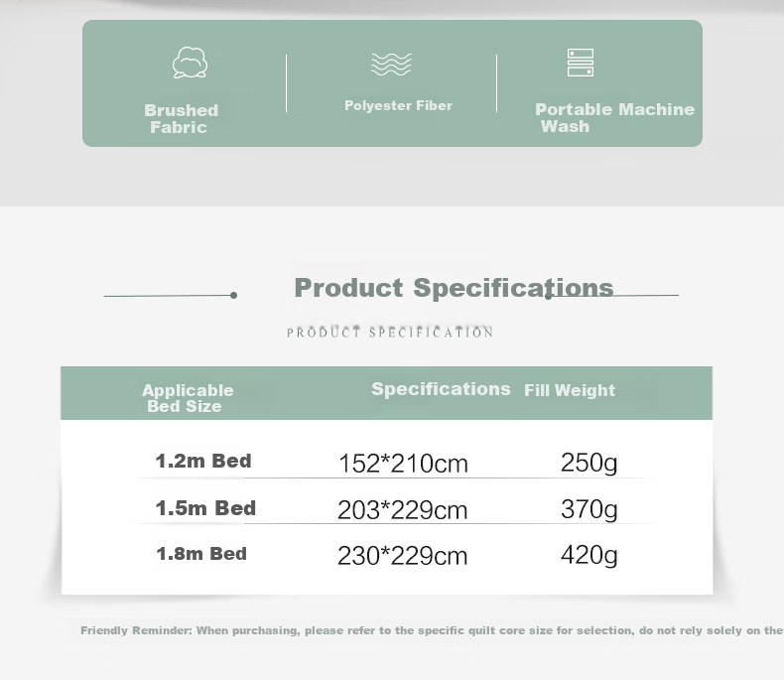This screenshot has width=784, height=680.
Task: Click the wavy Polyester Fiber icon
Action: [391, 64]
